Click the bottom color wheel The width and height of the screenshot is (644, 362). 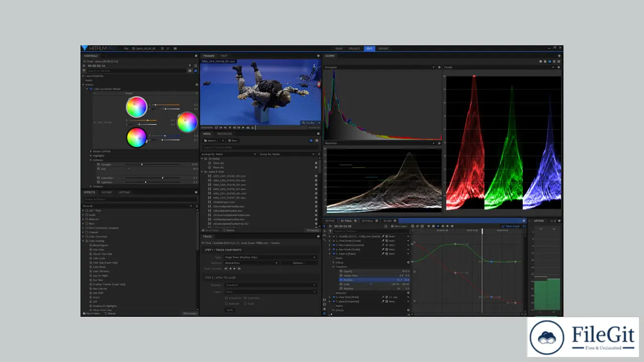[136, 138]
